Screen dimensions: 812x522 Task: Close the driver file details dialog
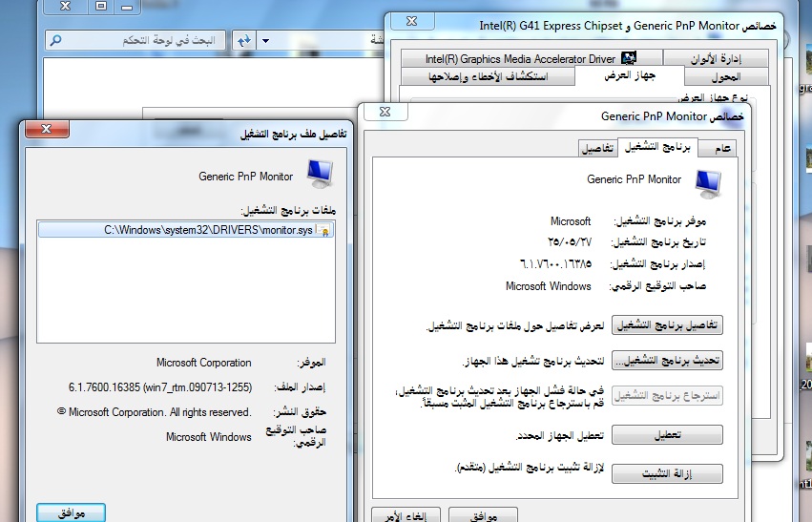coord(47,129)
